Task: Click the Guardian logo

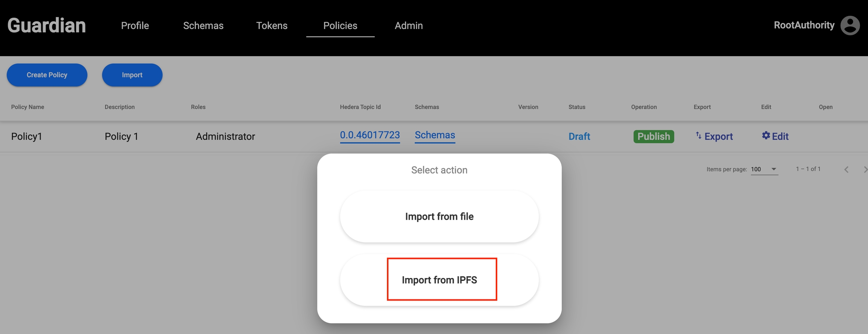Action: (47, 26)
